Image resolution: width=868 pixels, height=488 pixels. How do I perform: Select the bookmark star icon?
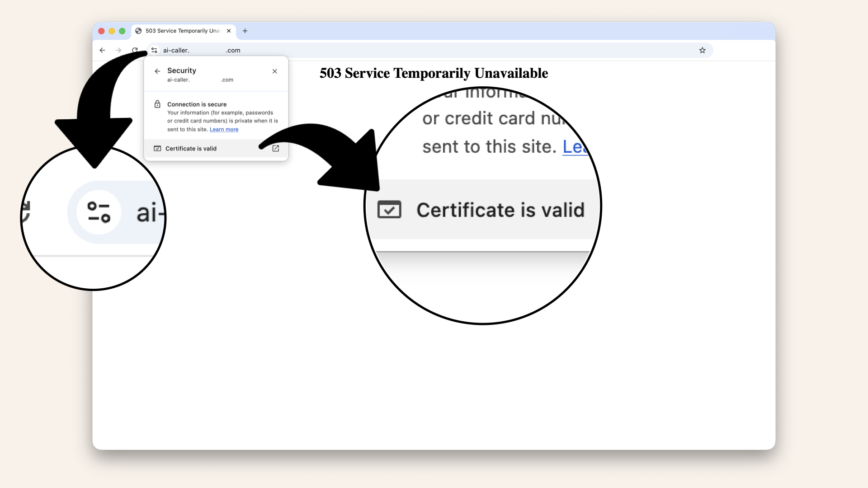pyautogui.click(x=703, y=50)
